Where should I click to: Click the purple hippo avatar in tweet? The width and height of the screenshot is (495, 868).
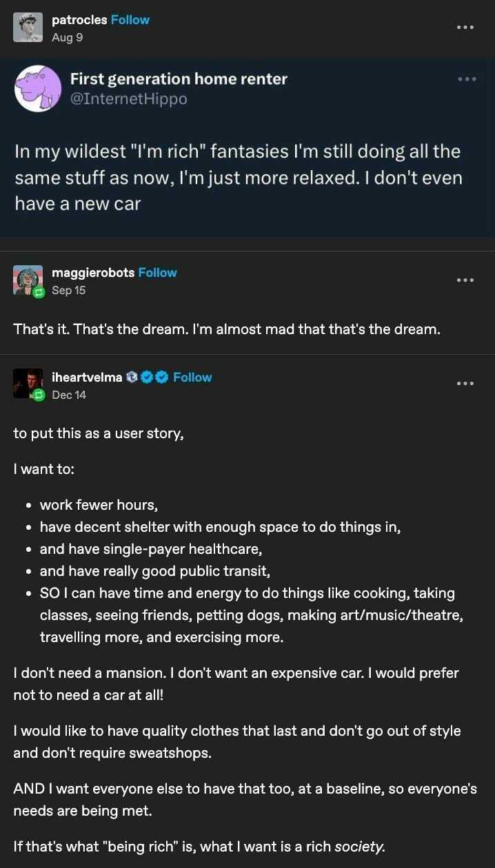pyautogui.click(x=39, y=88)
